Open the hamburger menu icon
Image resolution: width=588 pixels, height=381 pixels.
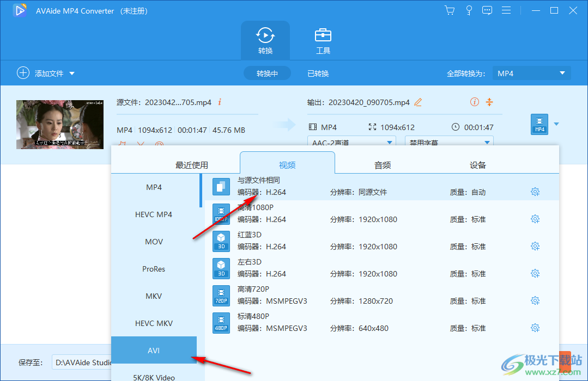(x=506, y=10)
